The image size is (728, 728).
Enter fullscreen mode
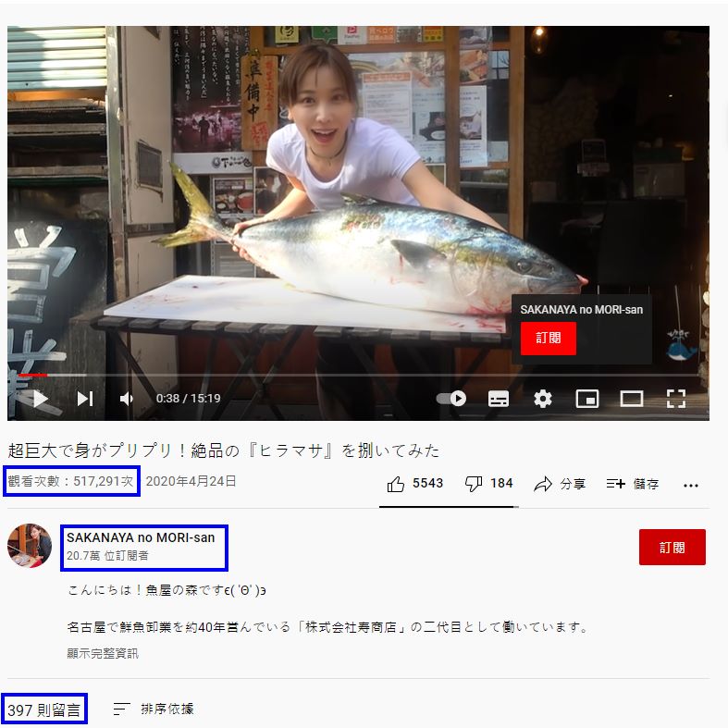pyautogui.click(x=676, y=399)
